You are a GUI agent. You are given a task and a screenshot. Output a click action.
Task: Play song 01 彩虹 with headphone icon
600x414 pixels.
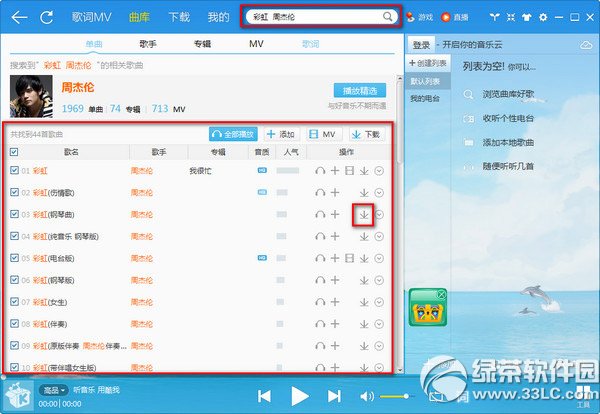click(x=320, y=171)
